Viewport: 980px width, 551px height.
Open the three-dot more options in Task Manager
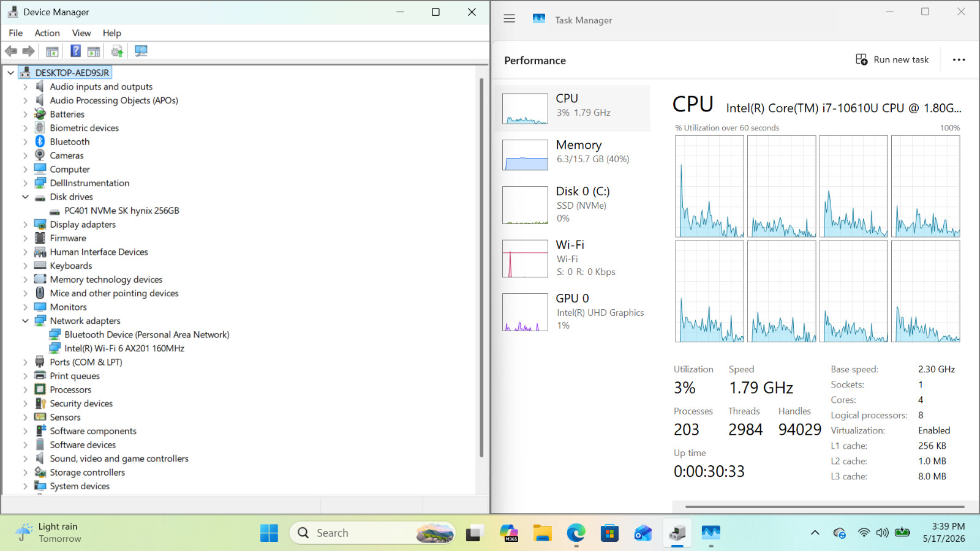(x=959, y=59)
